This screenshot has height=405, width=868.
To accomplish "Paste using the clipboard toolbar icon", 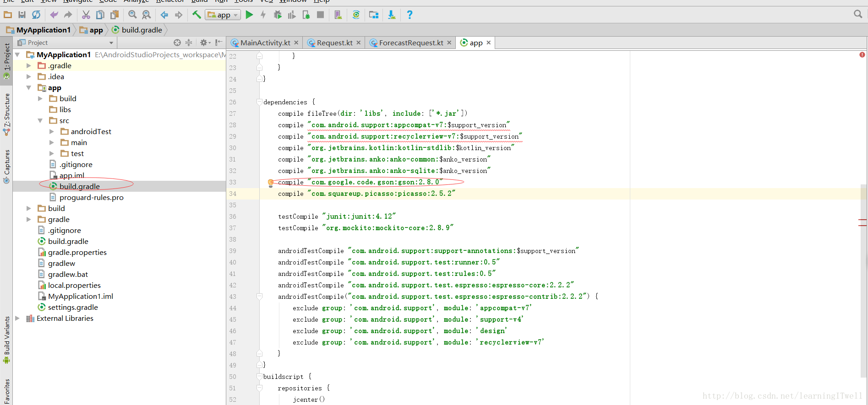I will [115, 15].
